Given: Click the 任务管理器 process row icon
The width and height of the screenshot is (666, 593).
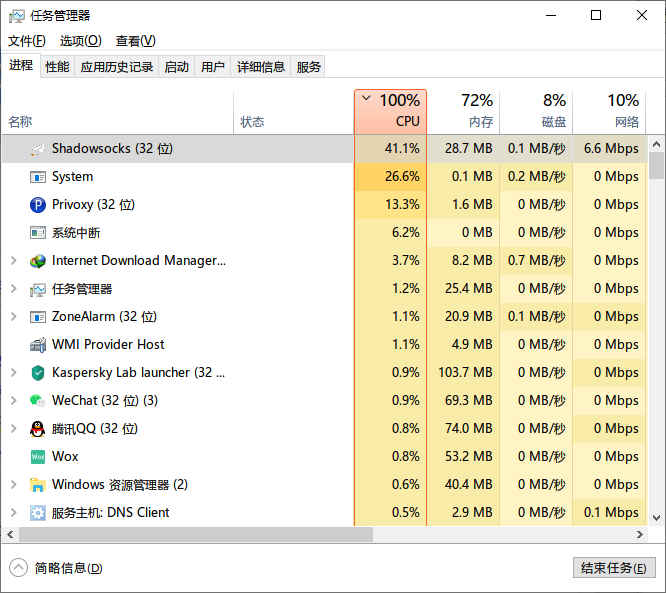Looking at the screenshot, I should [x=38, y=289].
